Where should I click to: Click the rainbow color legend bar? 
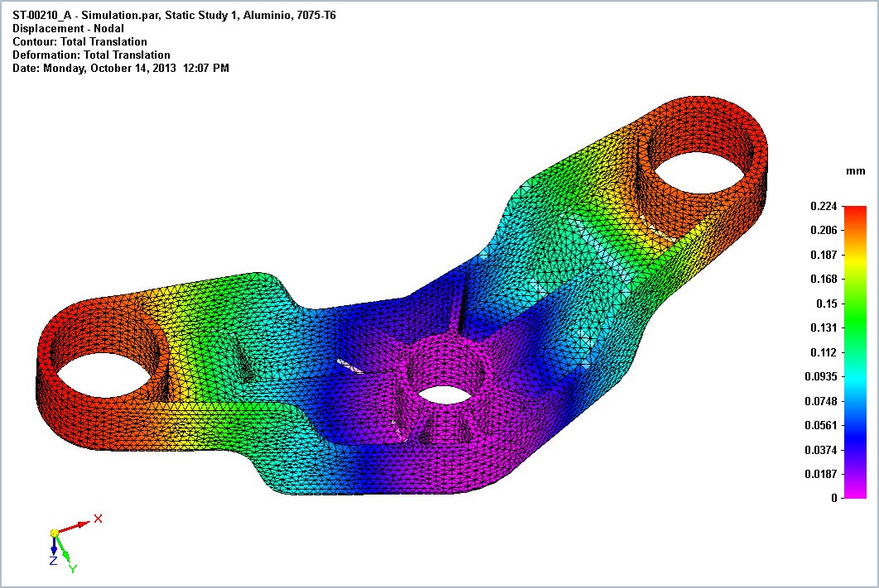coord(855,352)
